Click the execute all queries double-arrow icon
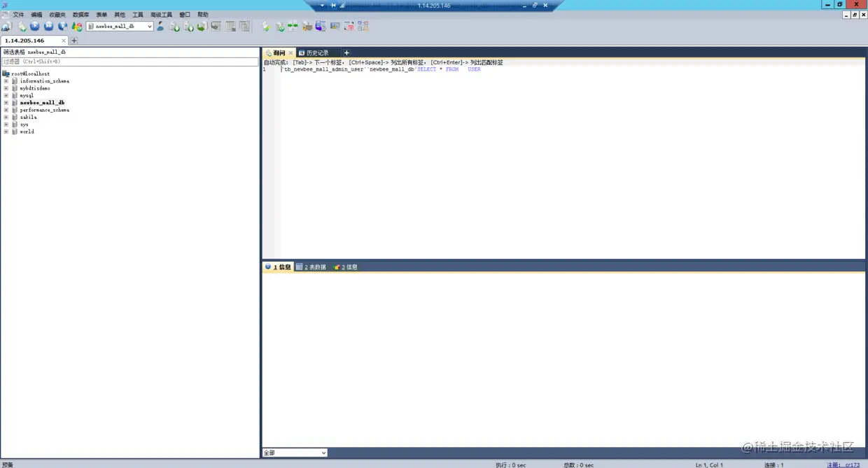 pyautogui.click(x=49, y=27)
